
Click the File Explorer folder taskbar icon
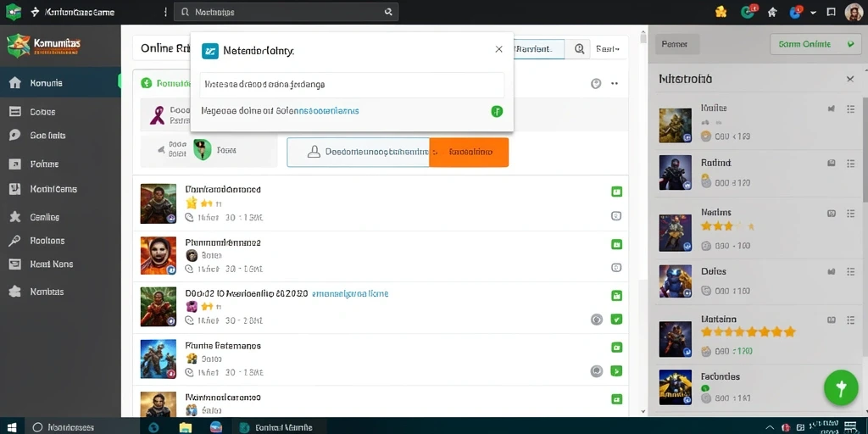[186, 427]
